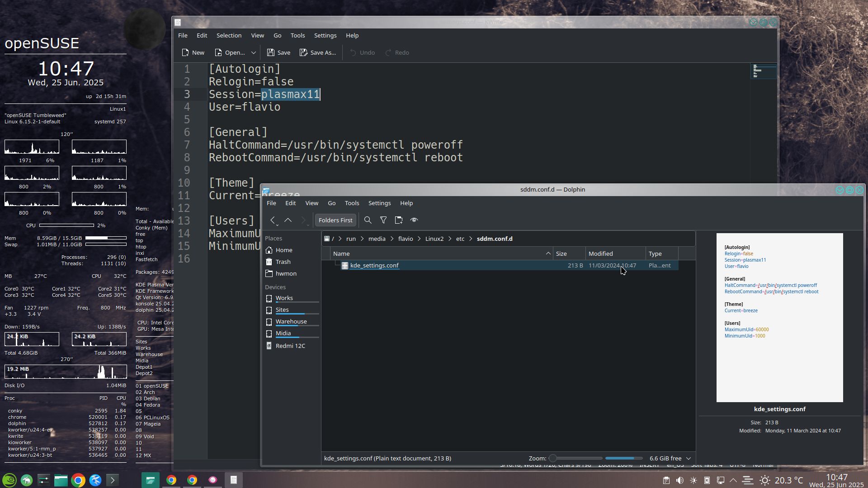Open Trash in Dolphin Places
868x488 pixels.
(x=291, y=262)
